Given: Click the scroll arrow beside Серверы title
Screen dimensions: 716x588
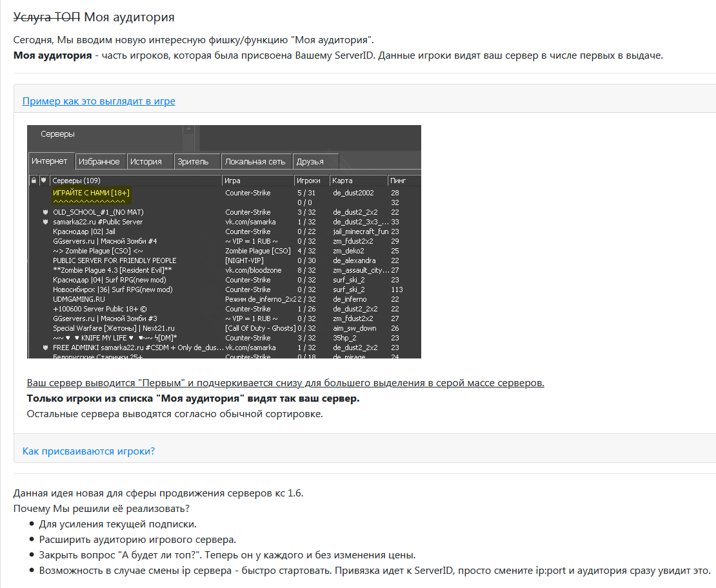Looking at the screenshot, I should click(x=188, y=130).
